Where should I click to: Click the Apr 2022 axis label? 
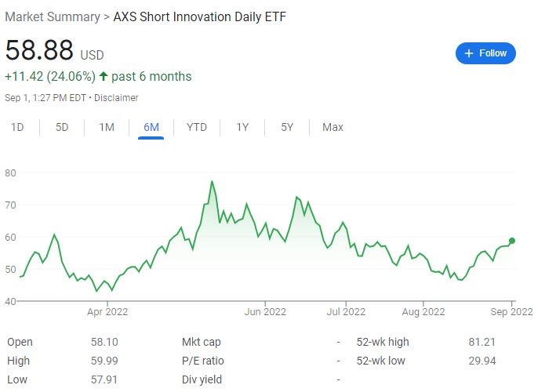pos(107,311)
